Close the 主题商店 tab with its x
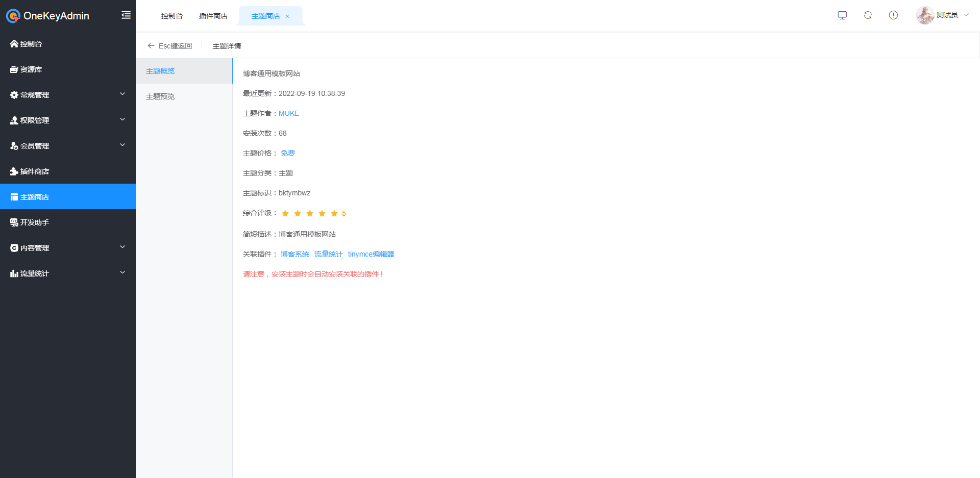This screenshot has width=980, height=478. pyautogui.click(x=287, y=16)
